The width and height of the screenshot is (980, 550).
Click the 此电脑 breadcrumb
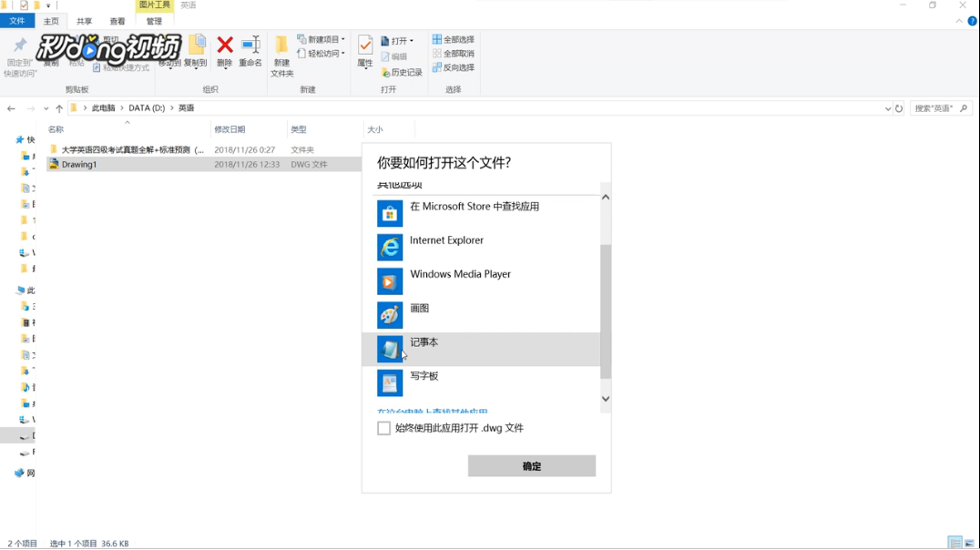[104, 108]
